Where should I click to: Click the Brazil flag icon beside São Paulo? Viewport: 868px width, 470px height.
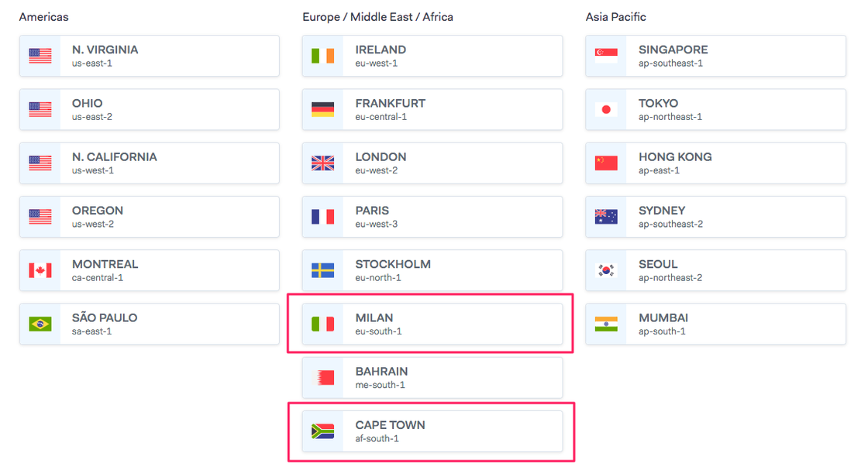(x=40, y=324)
